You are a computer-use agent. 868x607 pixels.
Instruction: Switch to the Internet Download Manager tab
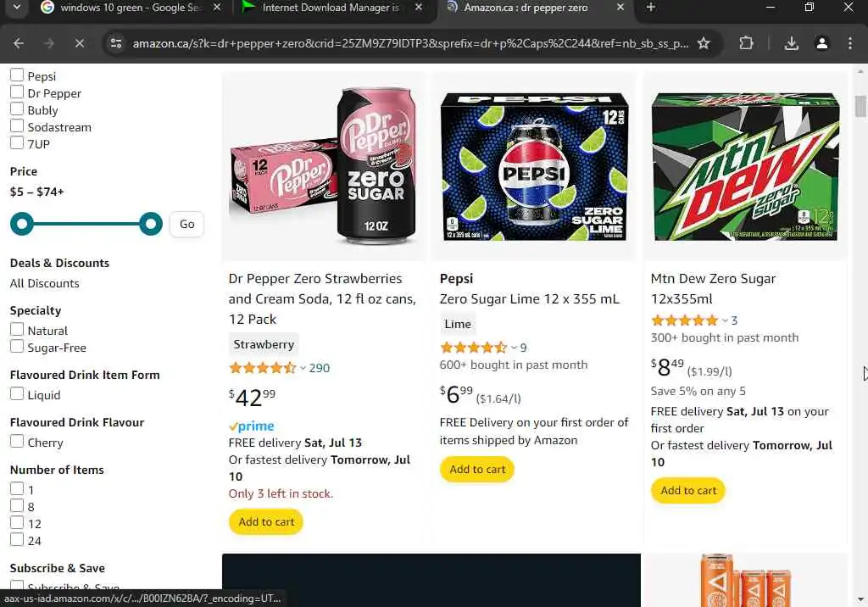(326, 8)
